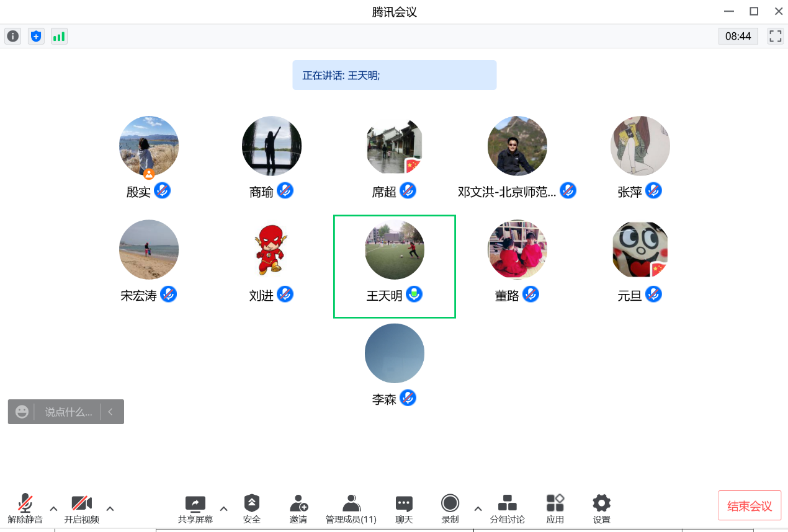Click the 说点什么... chat input box
Screen dimensions: 788x532
68,412
